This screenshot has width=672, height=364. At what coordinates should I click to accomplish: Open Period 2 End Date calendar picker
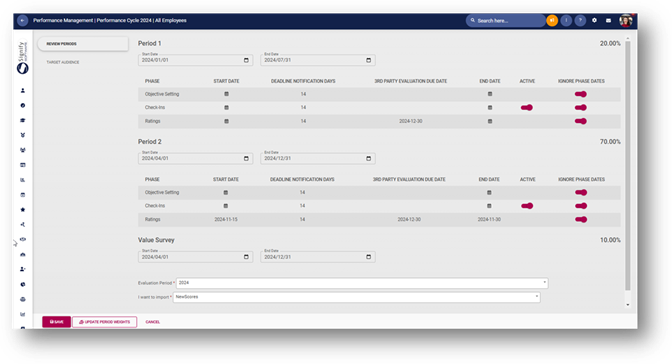click(369, 158)
